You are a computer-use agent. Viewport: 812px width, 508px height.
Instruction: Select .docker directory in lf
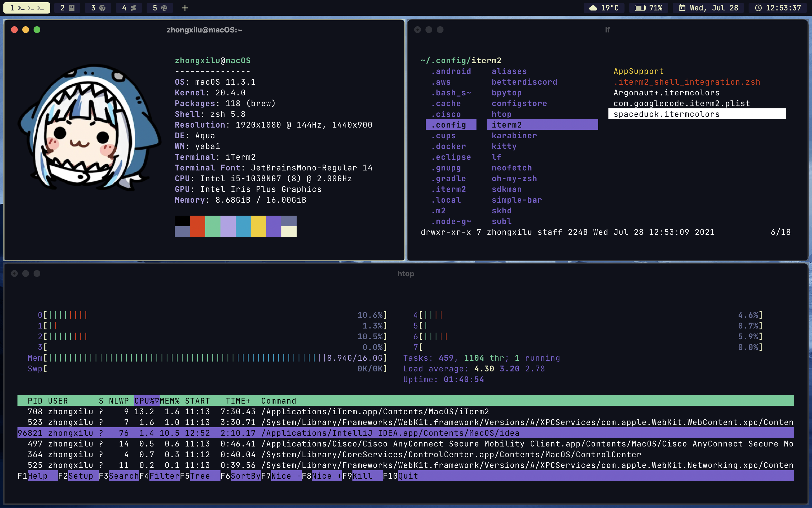click(449, 146)
